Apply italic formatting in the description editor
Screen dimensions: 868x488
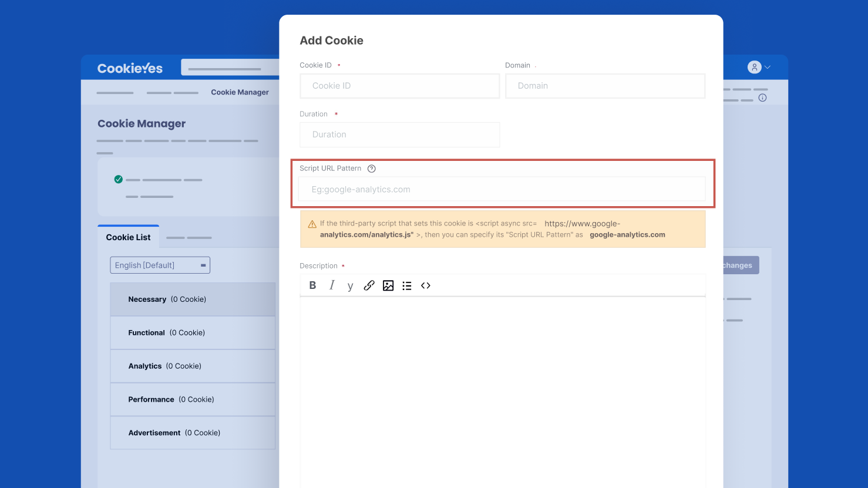click(332, 285)
